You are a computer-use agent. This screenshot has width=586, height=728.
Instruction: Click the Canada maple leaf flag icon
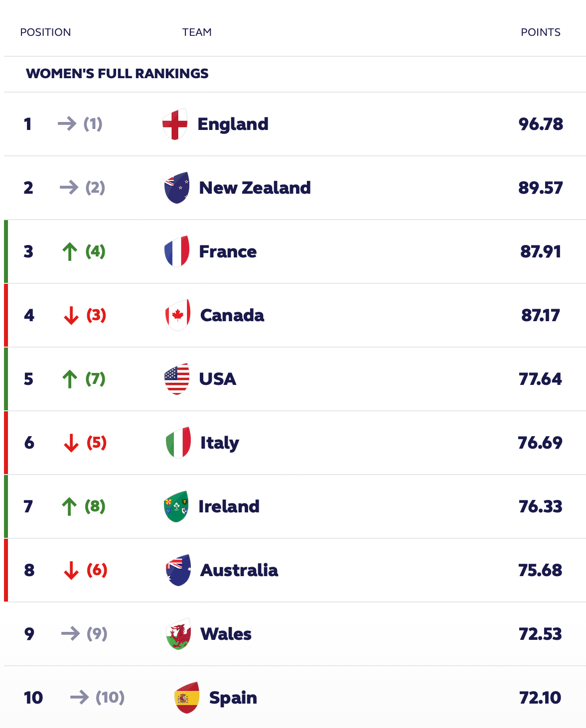pyautogui.click(x=177, y=315)
